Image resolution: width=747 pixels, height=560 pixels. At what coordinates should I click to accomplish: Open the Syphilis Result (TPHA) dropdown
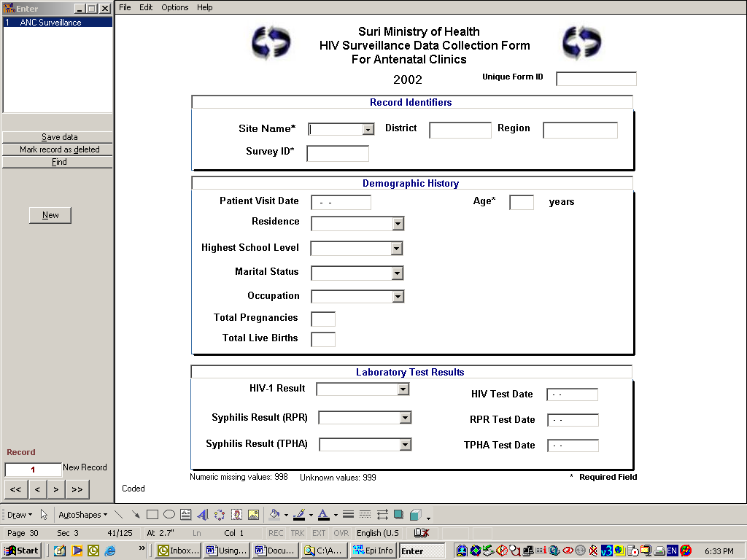(406, 445)
